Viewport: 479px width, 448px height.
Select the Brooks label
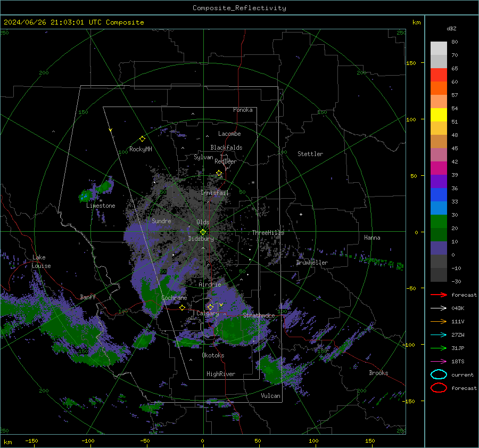[378, 373]
